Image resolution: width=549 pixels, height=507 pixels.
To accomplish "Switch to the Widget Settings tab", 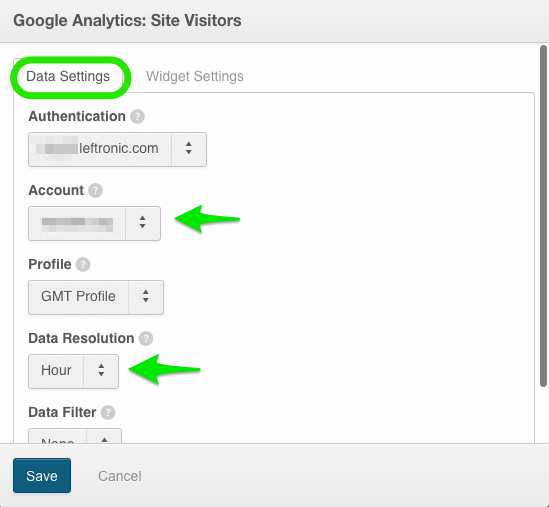I will pos(195,76).
